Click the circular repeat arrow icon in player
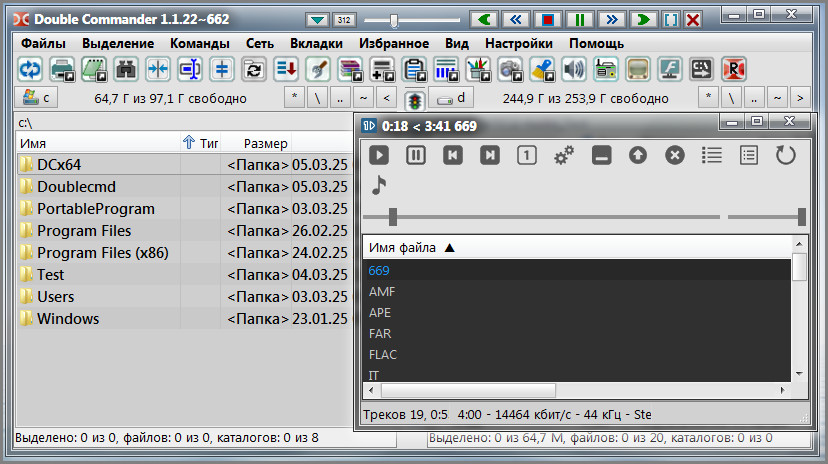The image size is (828, 464). [786, 155]
